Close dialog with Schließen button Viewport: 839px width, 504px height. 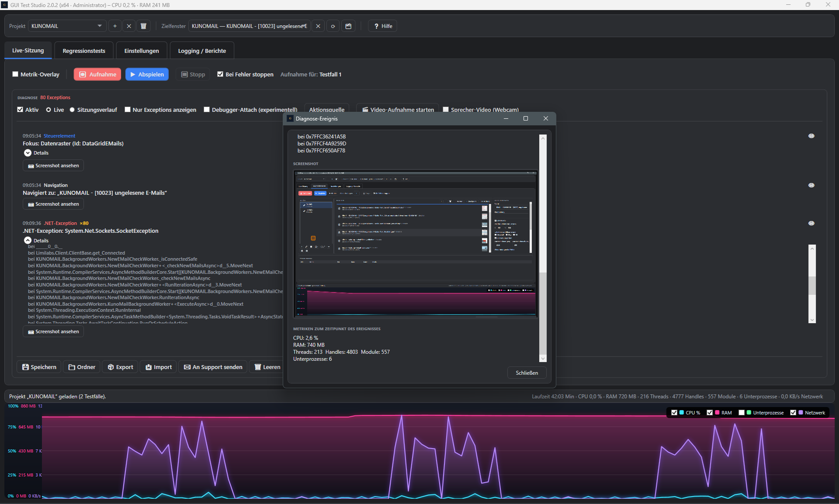point(527,373)
